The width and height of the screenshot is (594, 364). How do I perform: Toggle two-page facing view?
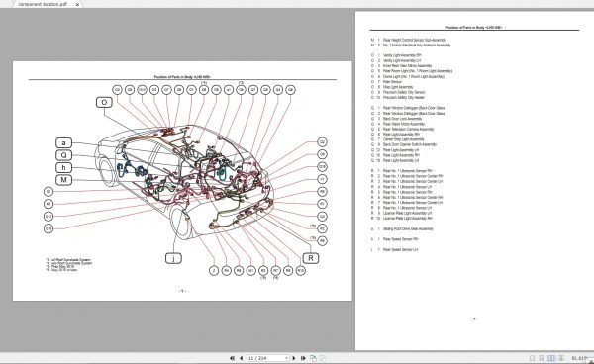click(551, 358)
